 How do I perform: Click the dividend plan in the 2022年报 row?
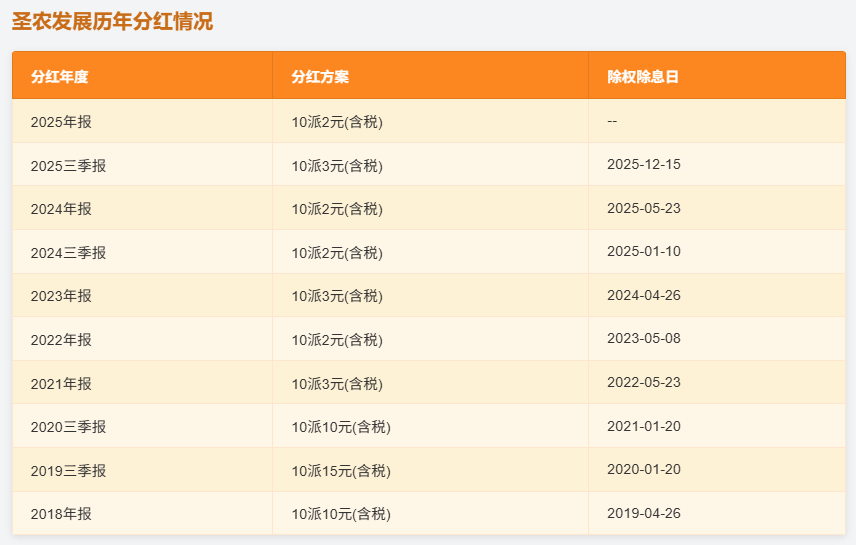[337, 340]
